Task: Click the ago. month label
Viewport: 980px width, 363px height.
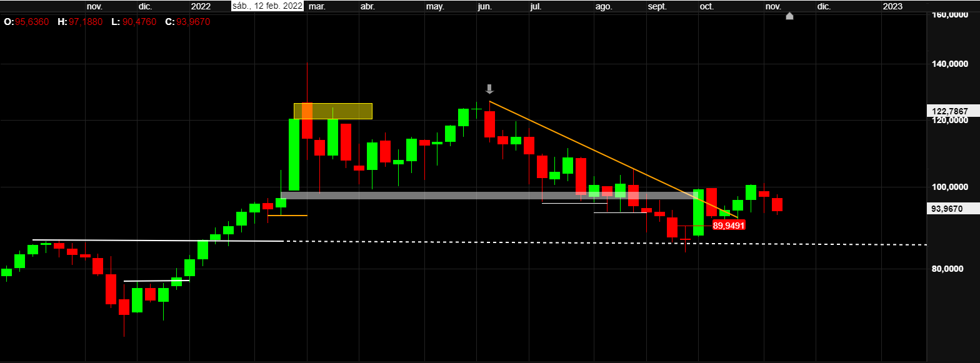Action: point(604,6)
